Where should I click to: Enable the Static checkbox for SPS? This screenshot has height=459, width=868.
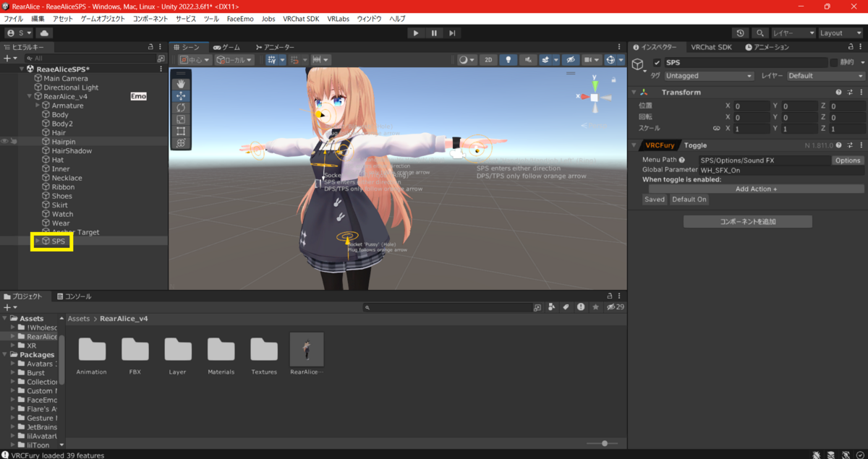[x=834, y=63]
